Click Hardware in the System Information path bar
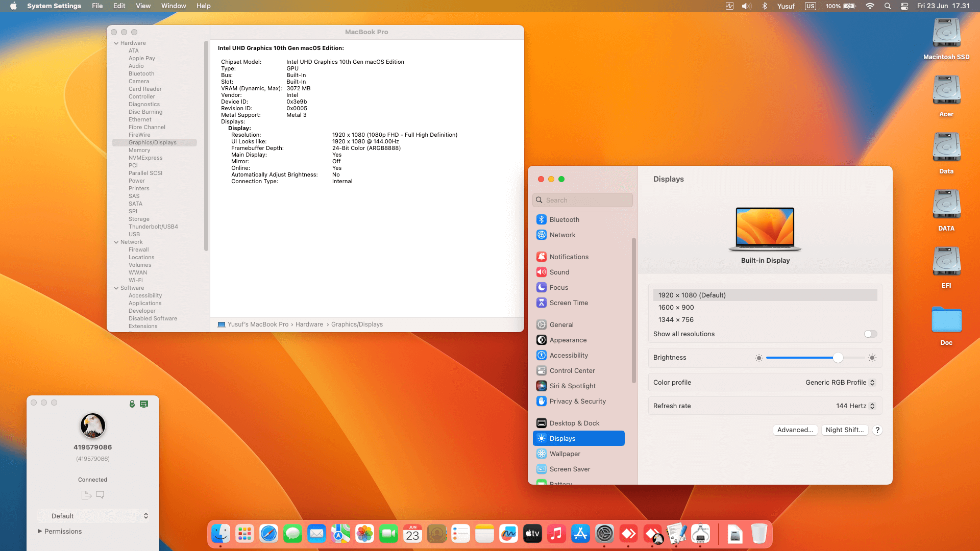Viewport: 980px width, 551px height. (x=309, y=324)
